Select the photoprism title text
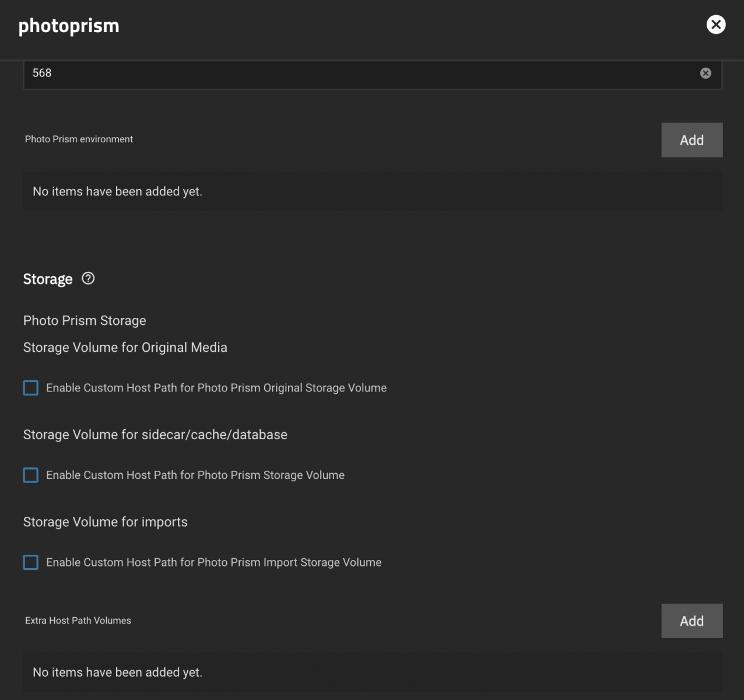Screen dimensions: 744x700 click(69, 26)
